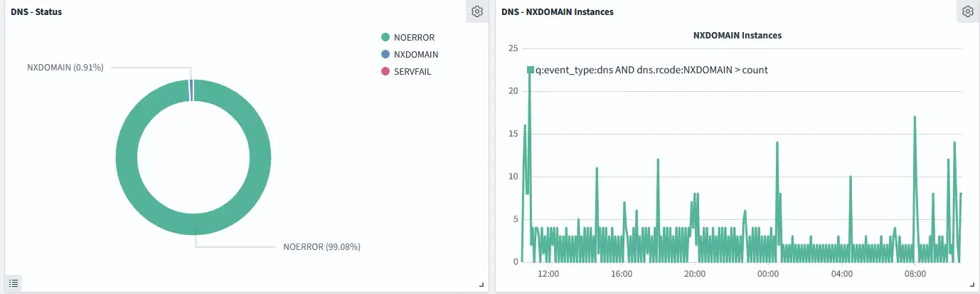This screenshot has height=294, width=980.
Task: Click the 5 y-axis label
Action: point(515,219)
